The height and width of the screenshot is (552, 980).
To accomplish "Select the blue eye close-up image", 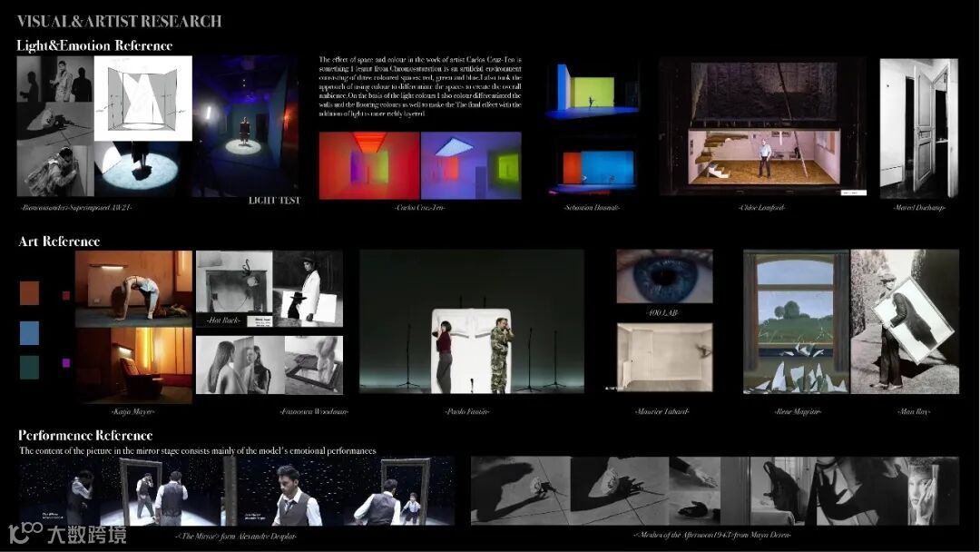I will coord(664,276).
